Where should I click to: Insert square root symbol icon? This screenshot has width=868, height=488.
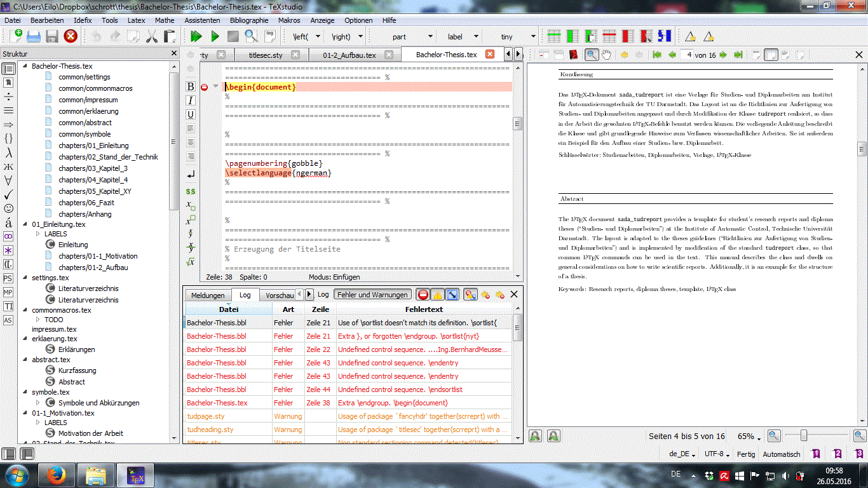tap(191, 261)
